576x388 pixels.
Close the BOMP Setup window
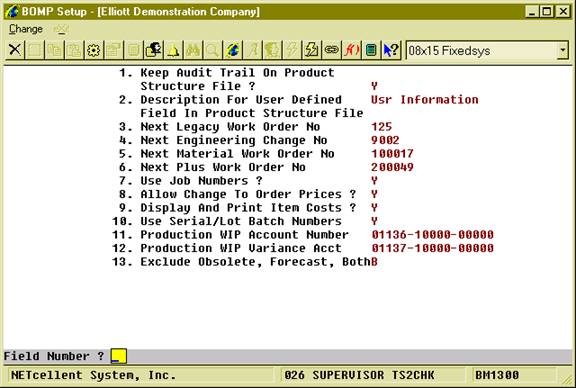pyautogui.click(x=563, y=12)
